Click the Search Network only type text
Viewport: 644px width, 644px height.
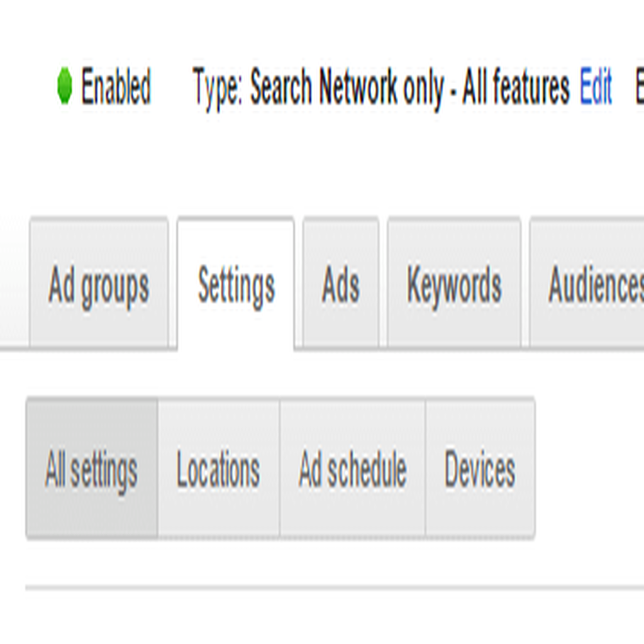[347, 87]
